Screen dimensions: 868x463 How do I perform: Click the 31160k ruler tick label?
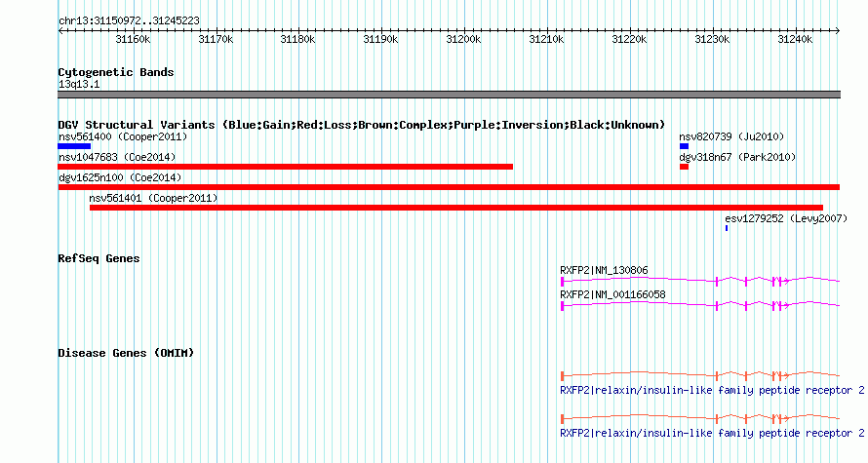click(x=133, y=39)
